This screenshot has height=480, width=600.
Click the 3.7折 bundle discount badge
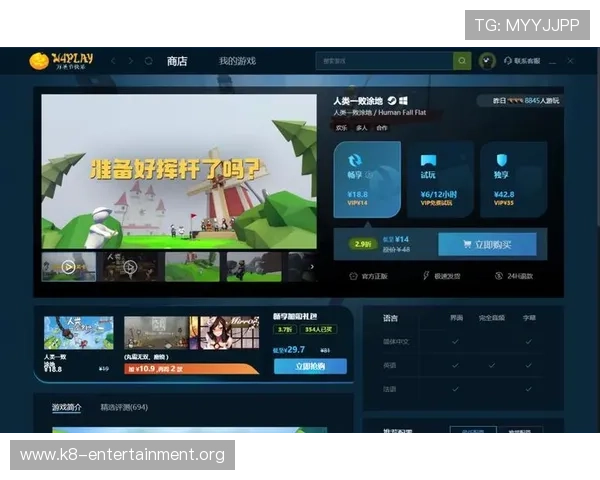tap(285, 329)
